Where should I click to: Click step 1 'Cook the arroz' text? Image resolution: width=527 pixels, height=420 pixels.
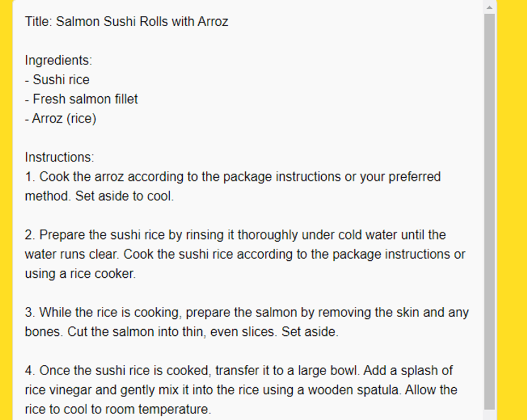(82, 177)
